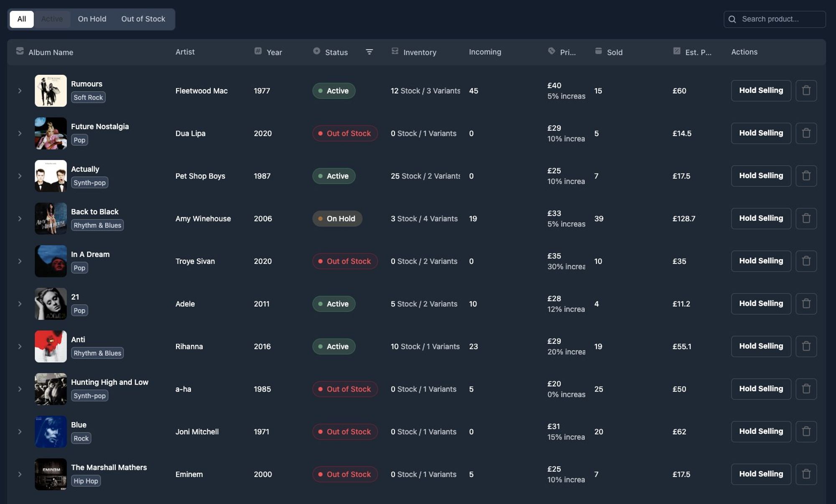Remove Back to Black with trash icon

coord(806,219)
